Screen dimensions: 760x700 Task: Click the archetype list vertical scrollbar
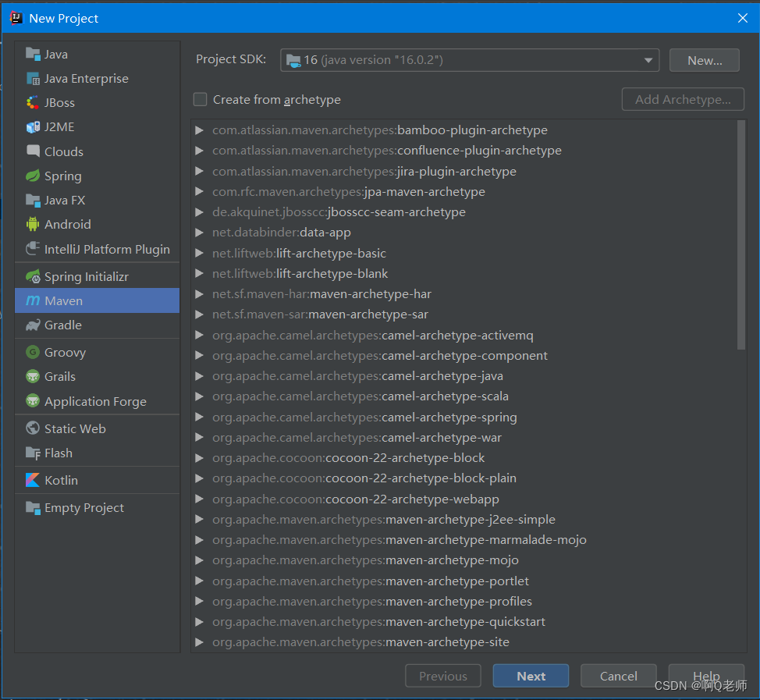pyautogui.click(x=740, y=235)
